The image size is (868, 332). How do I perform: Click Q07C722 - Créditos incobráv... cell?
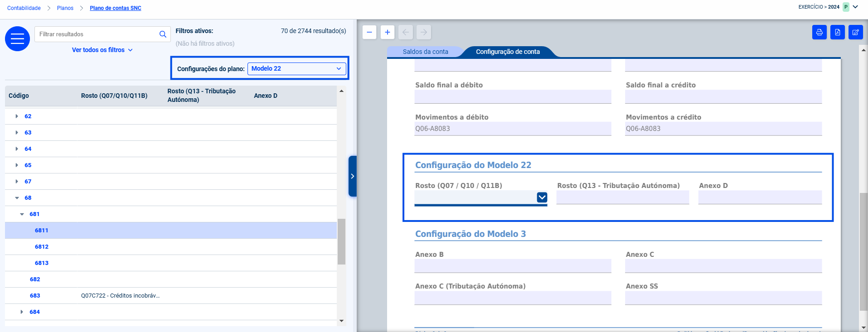pos(121,296)
